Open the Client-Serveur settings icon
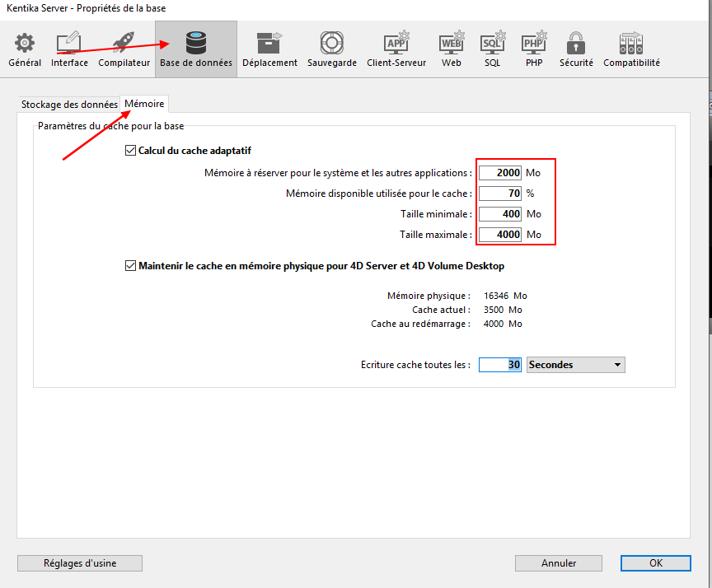Image resolution: width=712 pixels, height=588 pixels. (396, 43)
